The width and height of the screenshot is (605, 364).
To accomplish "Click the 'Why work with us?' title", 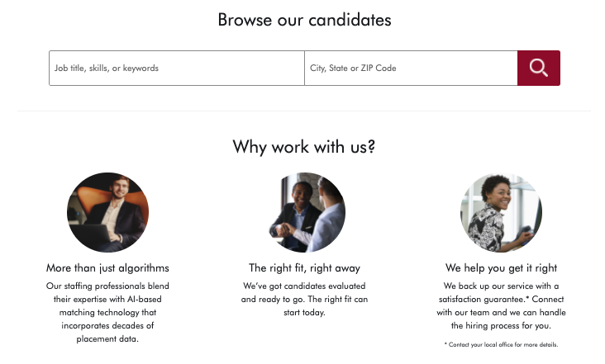I will tap(304, 147).
